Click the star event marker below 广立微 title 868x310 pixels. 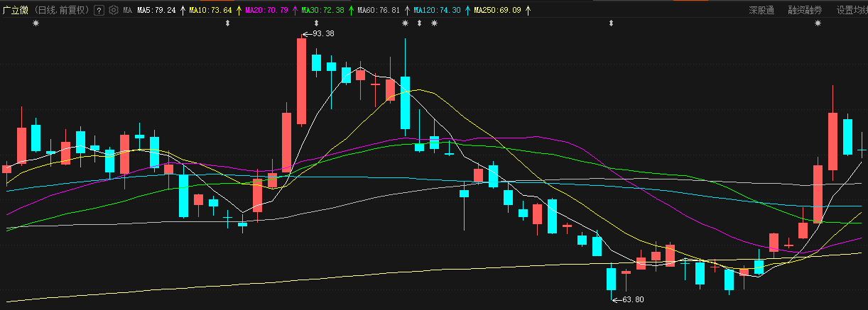(36, 23)
